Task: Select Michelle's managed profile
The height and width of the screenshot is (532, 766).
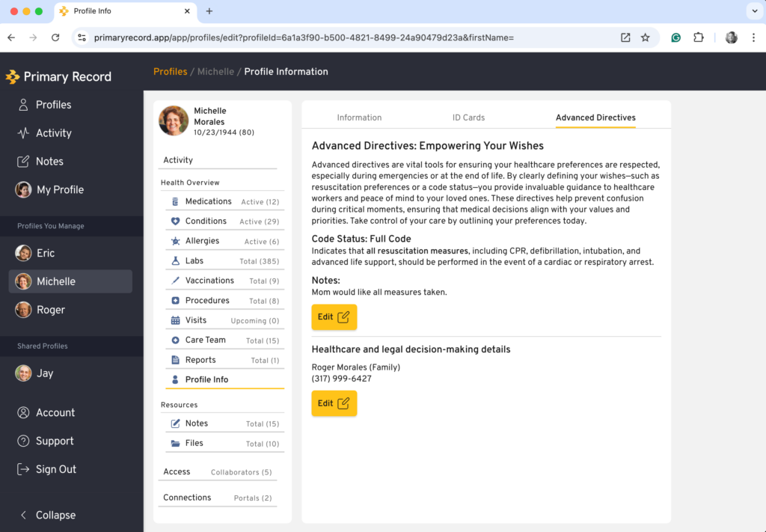Action: (70, 281)
